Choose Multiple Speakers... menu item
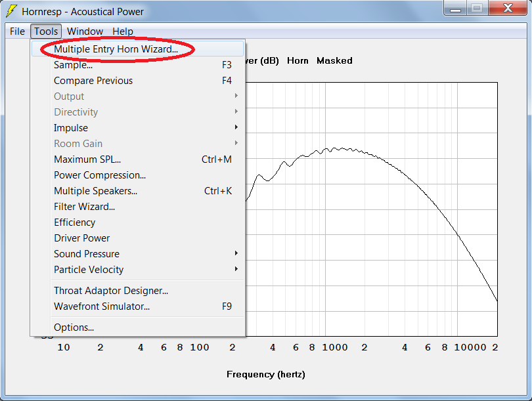532x401 pixels. (x=137, y=191)
